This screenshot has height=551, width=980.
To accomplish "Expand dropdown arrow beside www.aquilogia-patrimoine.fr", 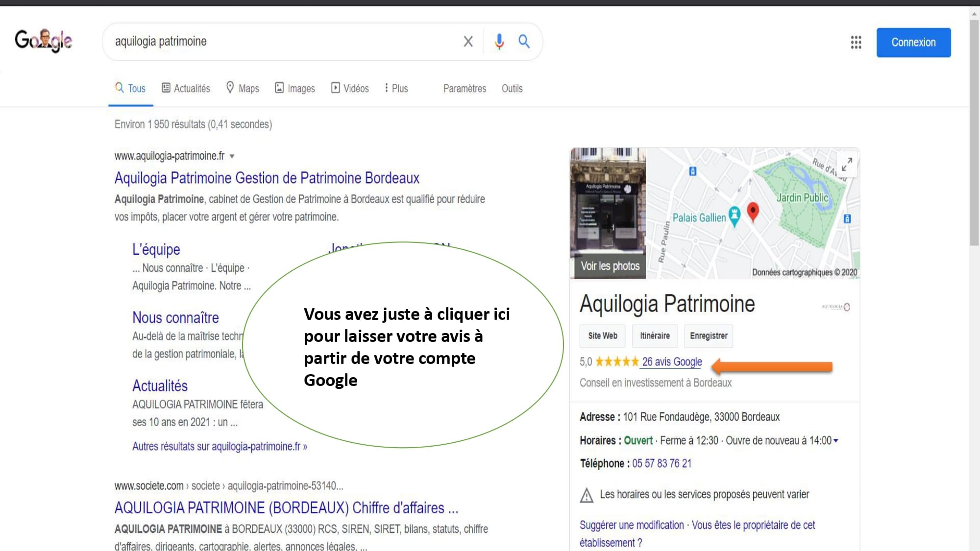I will coord(232,156).
